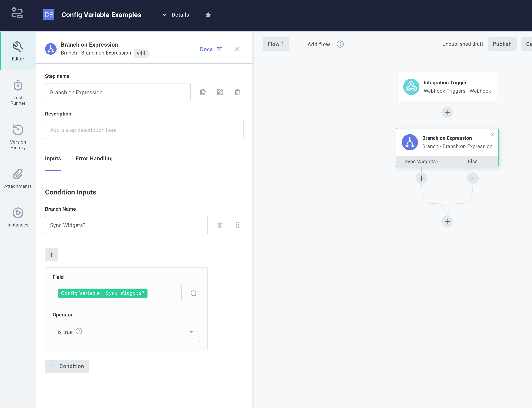The width and height of the screenshot is (532, 408).
Task: Open the Flow 1 selector
Action: coord(276,44)
